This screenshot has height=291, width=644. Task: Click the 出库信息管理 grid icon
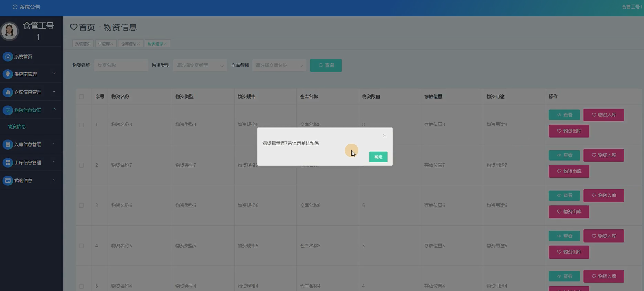tap(8, 163)
